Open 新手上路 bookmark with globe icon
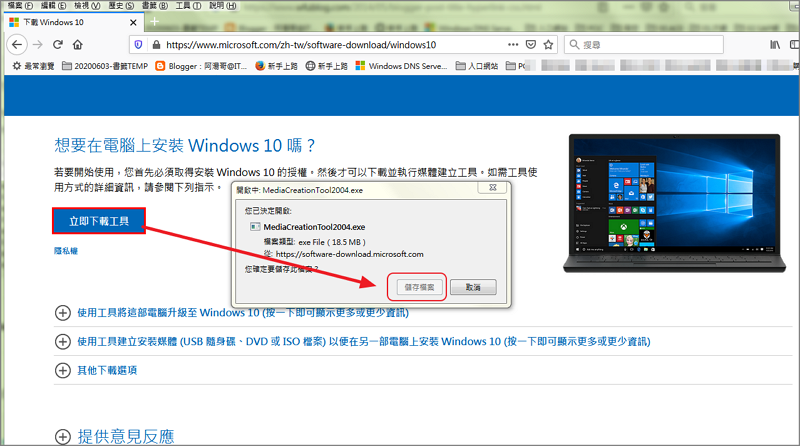Image resolution: width=800 pixels, height=446 pixels. (x=327, y=66)
